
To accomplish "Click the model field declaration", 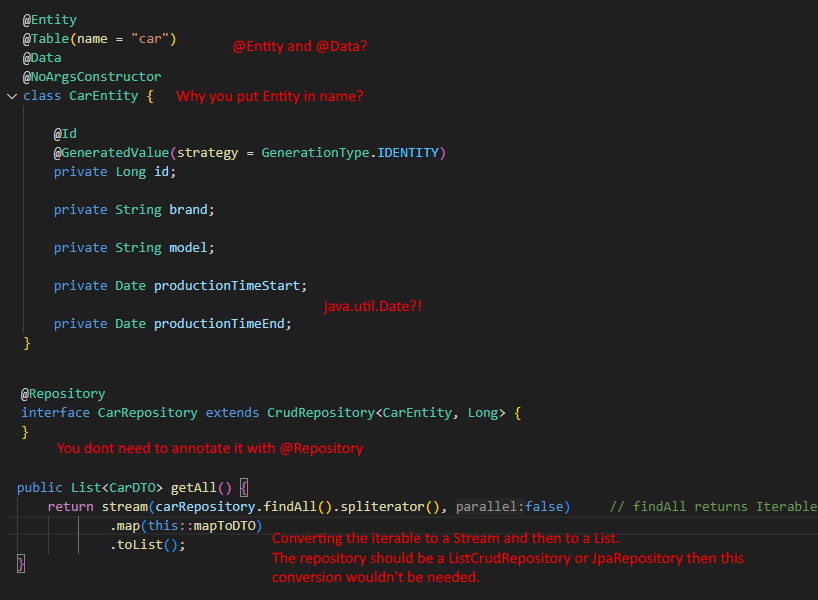I will point(134,248).
